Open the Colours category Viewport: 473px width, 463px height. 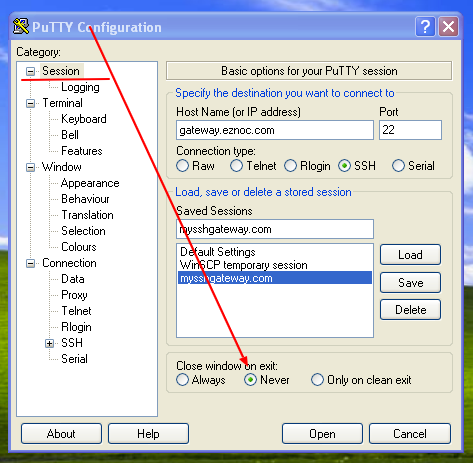coord(79,247)
